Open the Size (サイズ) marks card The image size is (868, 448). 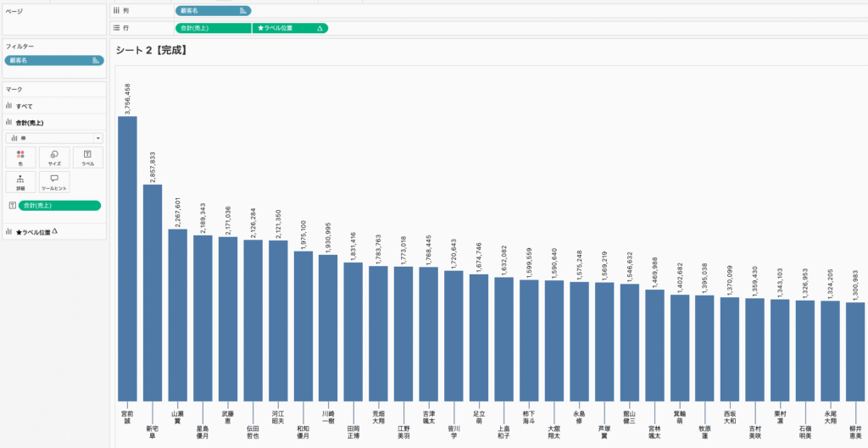[x=54, y=158]
